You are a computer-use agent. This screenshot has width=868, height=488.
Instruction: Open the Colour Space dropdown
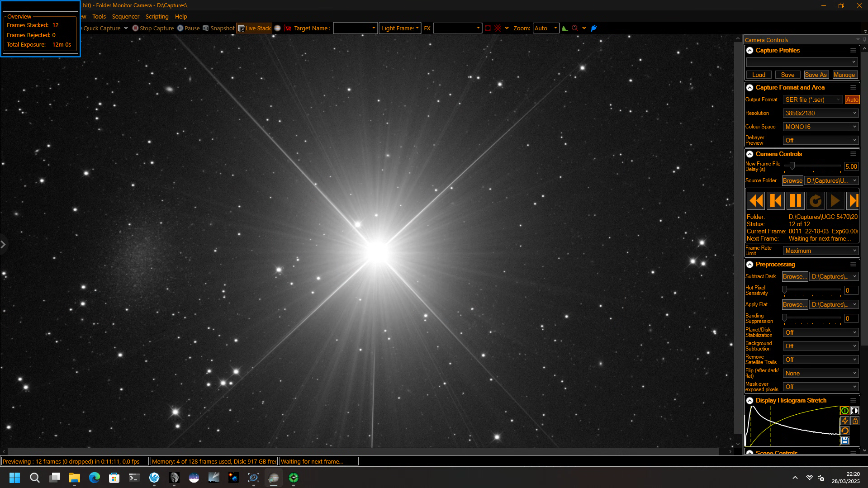(x=821, y=127)
